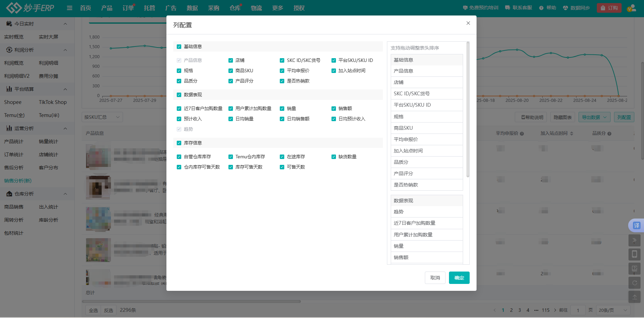Open the mobile phone icon in side toolbar
This screenshot has height=318, width=644.
(x=634, y=254)
